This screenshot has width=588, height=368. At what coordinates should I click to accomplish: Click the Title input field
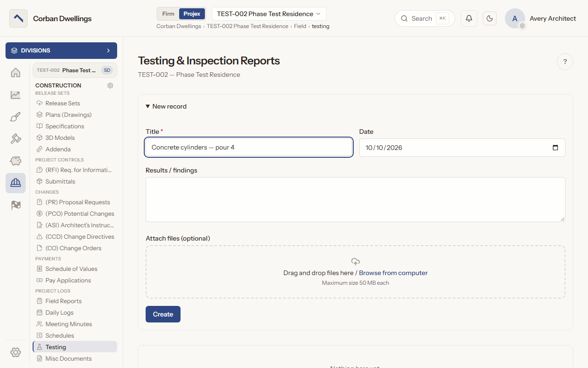[x=249, y=148]
